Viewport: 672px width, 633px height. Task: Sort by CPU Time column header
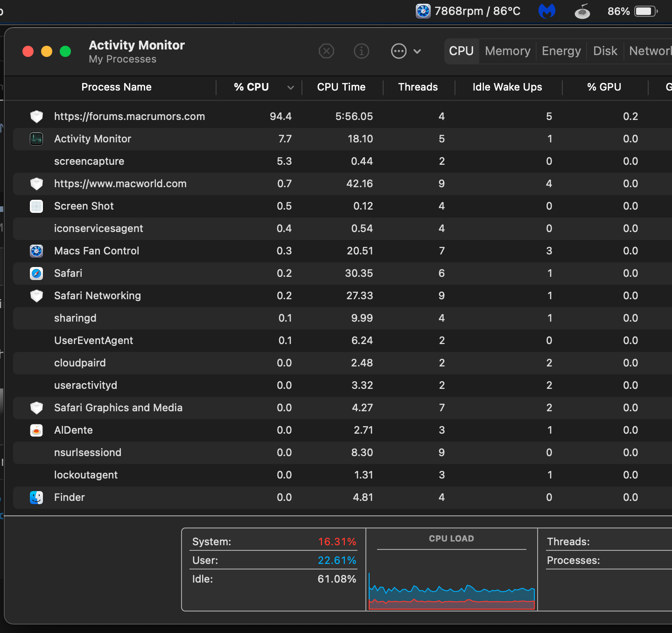[x=341, y=87]
